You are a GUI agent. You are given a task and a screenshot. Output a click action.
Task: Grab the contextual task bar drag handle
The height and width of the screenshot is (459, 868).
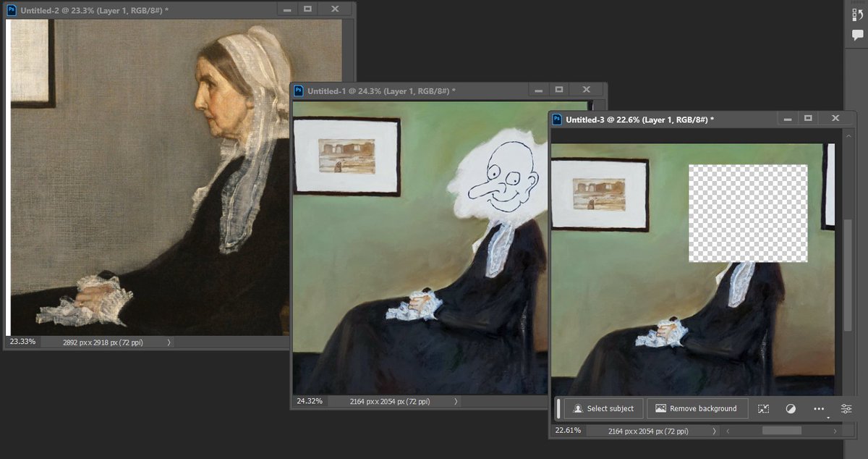558,408
